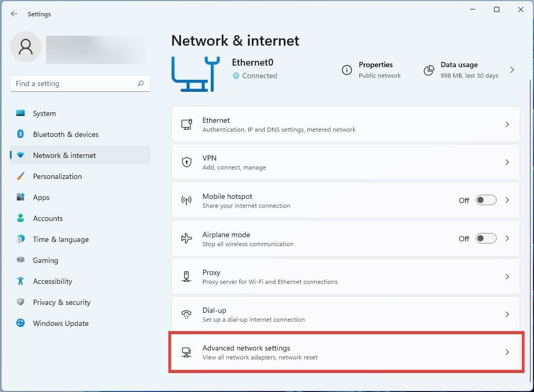Click the search magnifier icon in Find a setting

click(141, 83)
